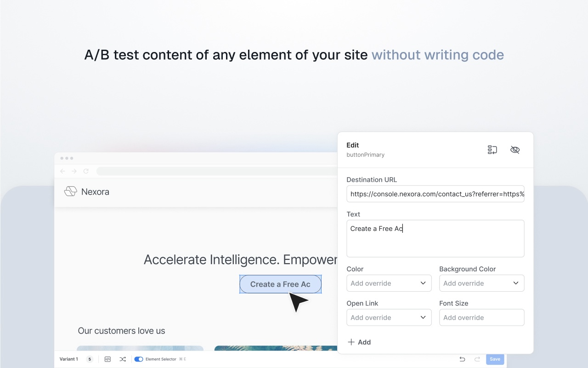Click the Our customers love us heading
Screen dimensions: 588x368
click(x=122, y=331)
